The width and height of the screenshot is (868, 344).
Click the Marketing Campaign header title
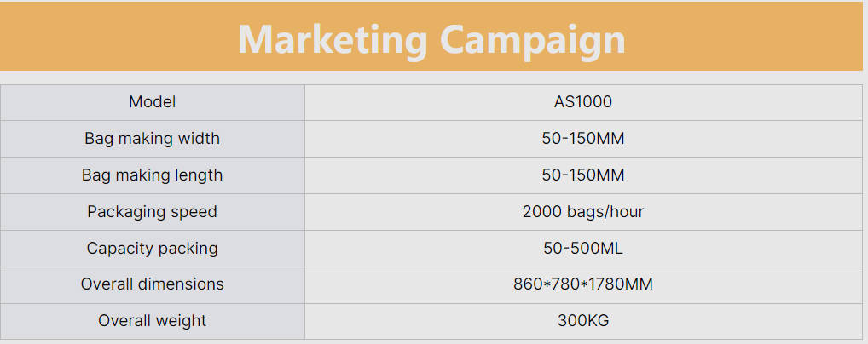pyautogui.click(x=431, y=39)
